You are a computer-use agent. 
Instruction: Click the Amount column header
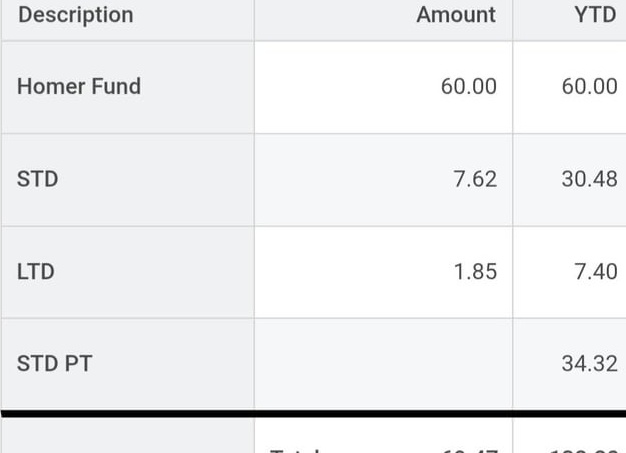(456, 15)
